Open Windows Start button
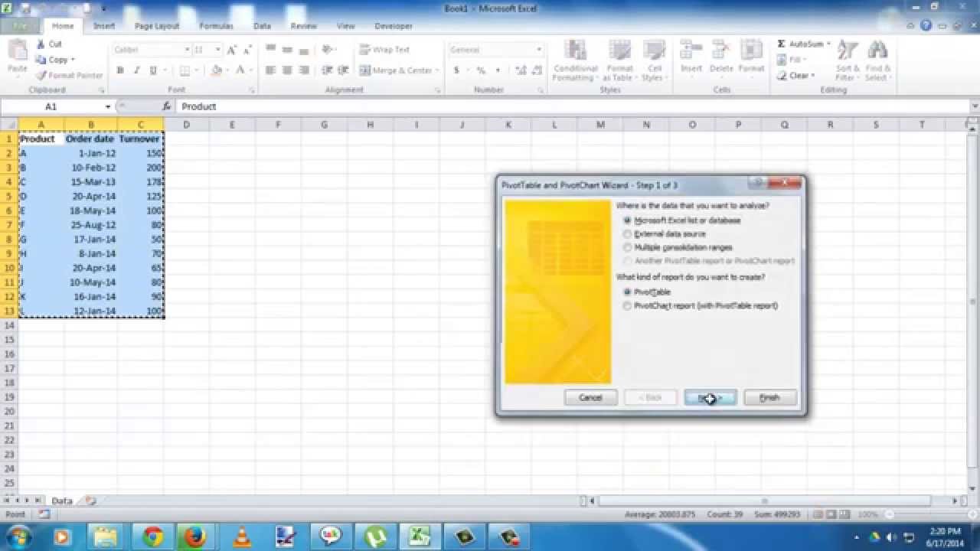The height and width of the screenshot is (551, 980). (18, 536)
